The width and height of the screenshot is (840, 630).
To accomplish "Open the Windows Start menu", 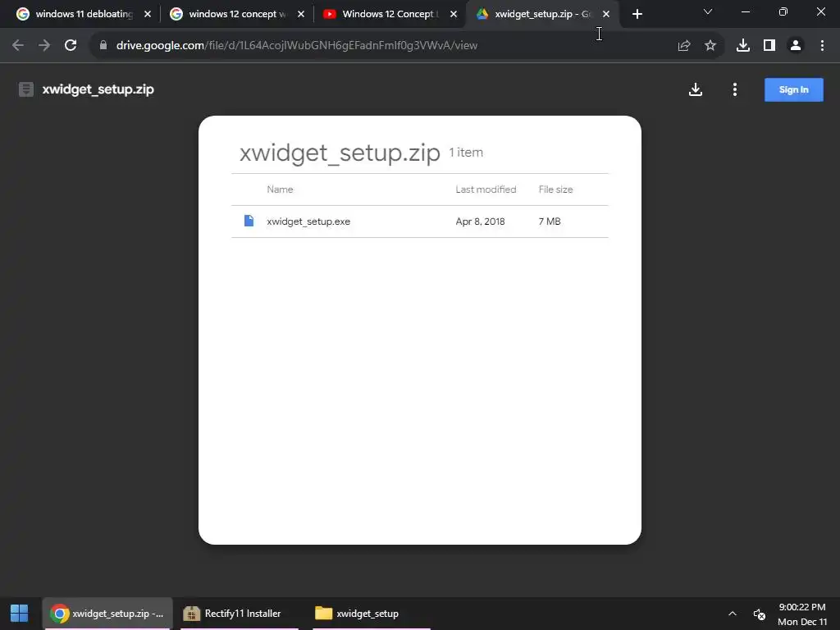I will pos(20,614).
